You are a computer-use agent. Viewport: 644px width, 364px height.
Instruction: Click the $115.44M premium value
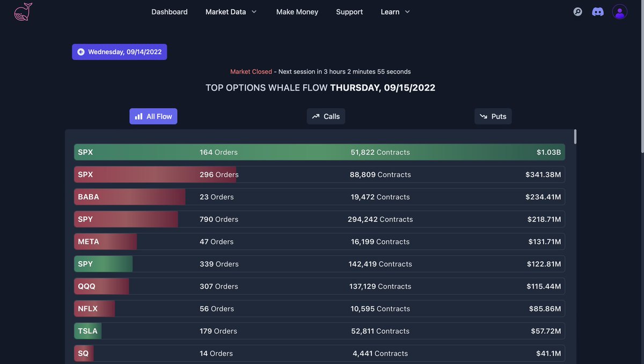[544, 286]
